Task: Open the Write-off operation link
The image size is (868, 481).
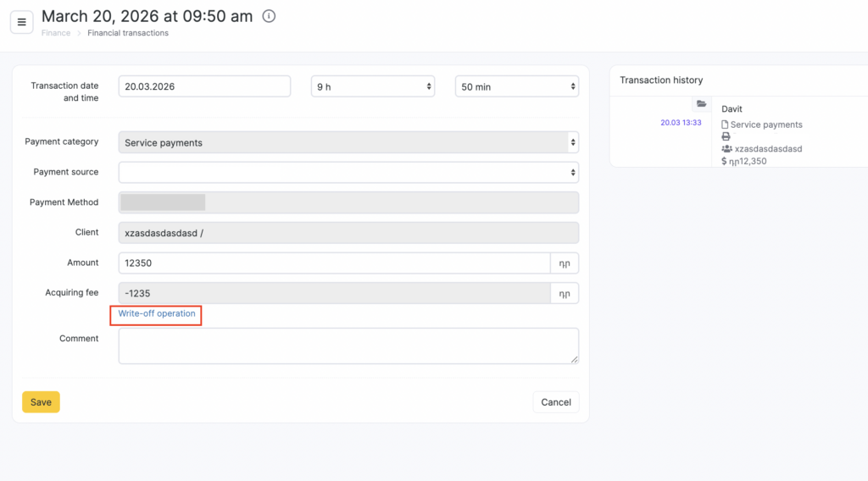Action: click(x=157, y=314)
